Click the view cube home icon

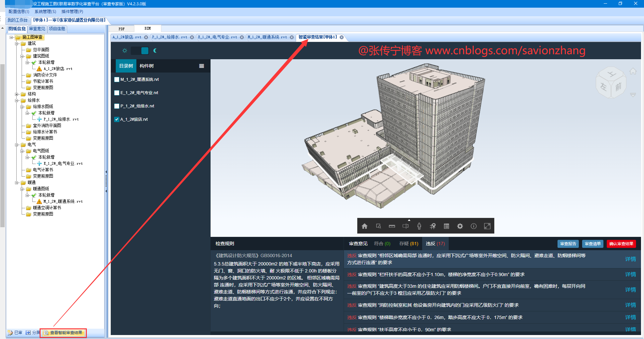pyautogui.click(x=633, y=71)
